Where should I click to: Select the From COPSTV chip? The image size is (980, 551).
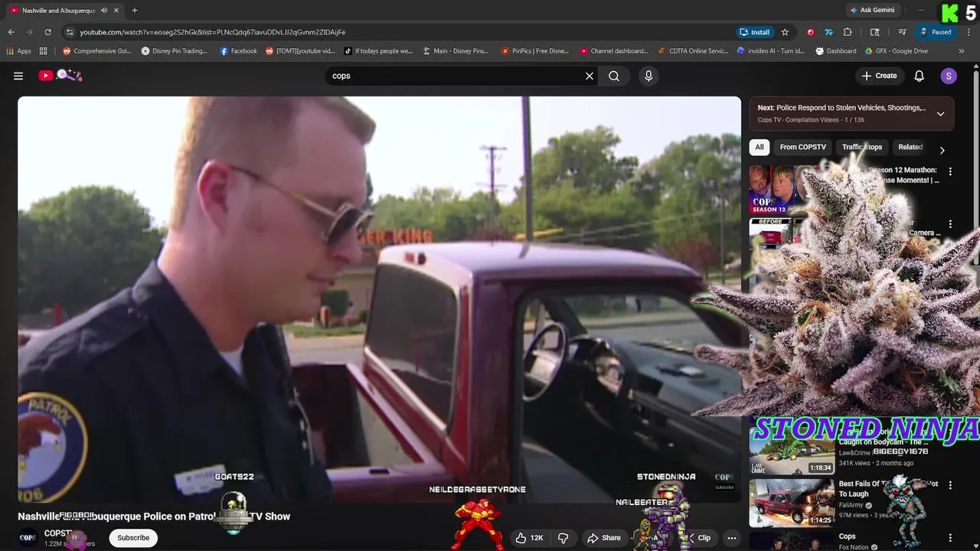click(x=802, y=147)
